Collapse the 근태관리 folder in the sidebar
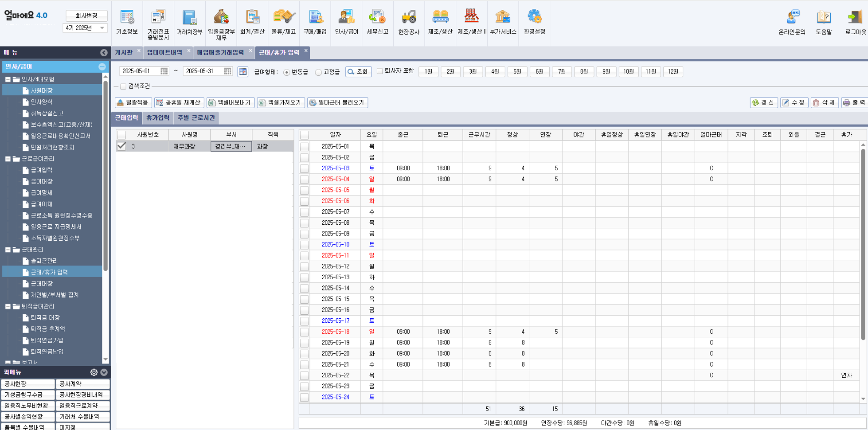This screenshot has width=868, height=430. 7,249
